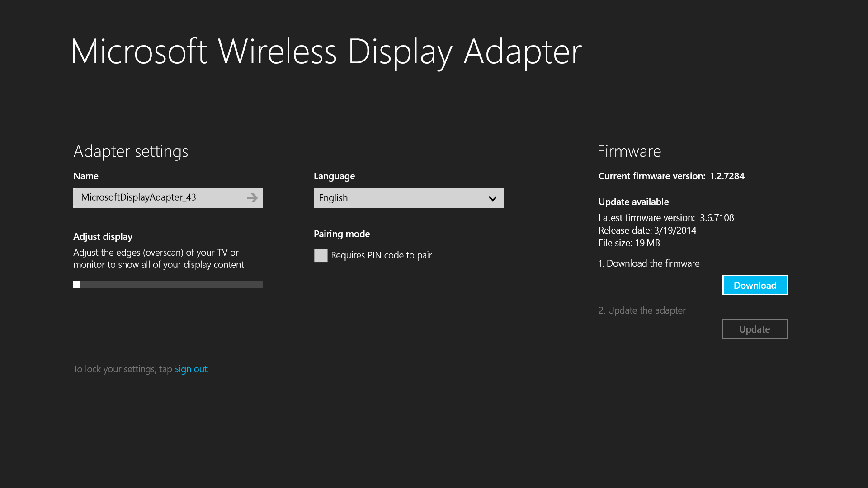Image resolution: width=868 pixels, height=488 pixels.
Task: Click the arrow icon in Name field
Action: click(x=252, y=198)
